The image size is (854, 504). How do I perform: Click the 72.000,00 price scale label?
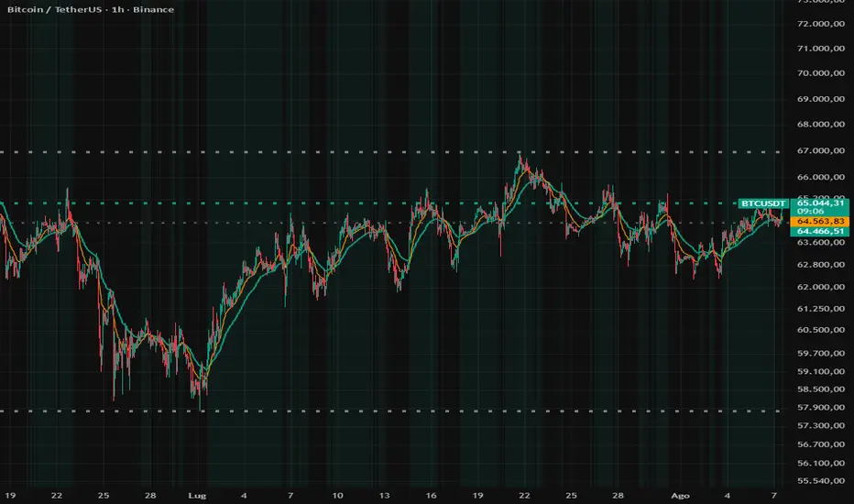click(x=821, y=24)
